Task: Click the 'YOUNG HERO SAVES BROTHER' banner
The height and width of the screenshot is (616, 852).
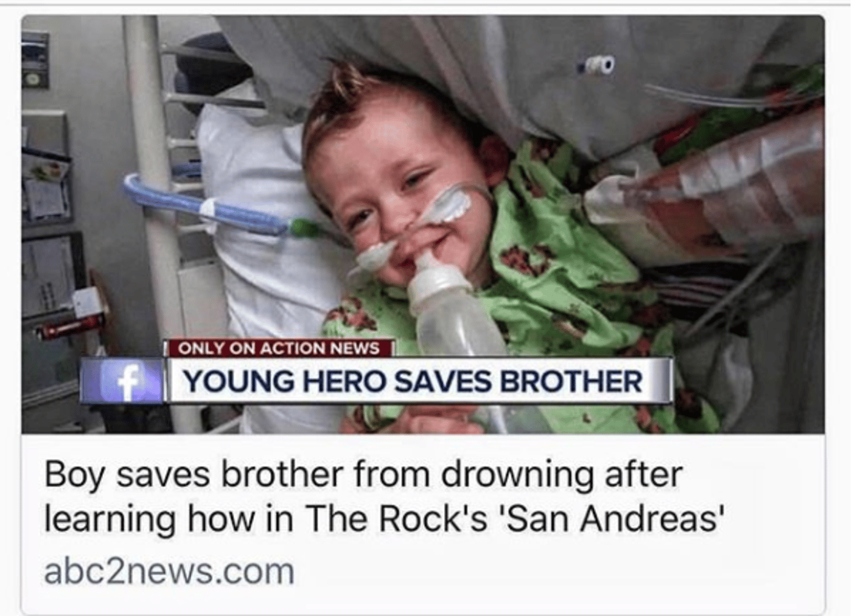Action: tap(420, 381)
